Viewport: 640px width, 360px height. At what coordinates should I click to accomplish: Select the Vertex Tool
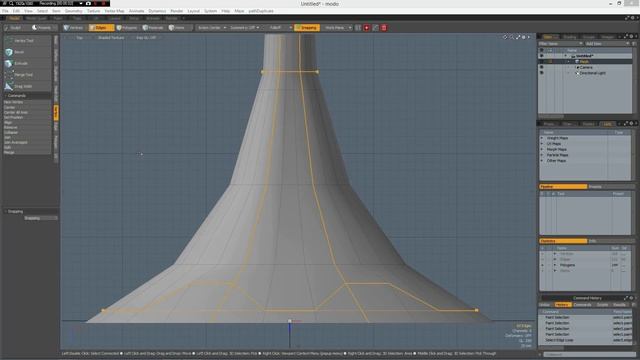(27, 41)
